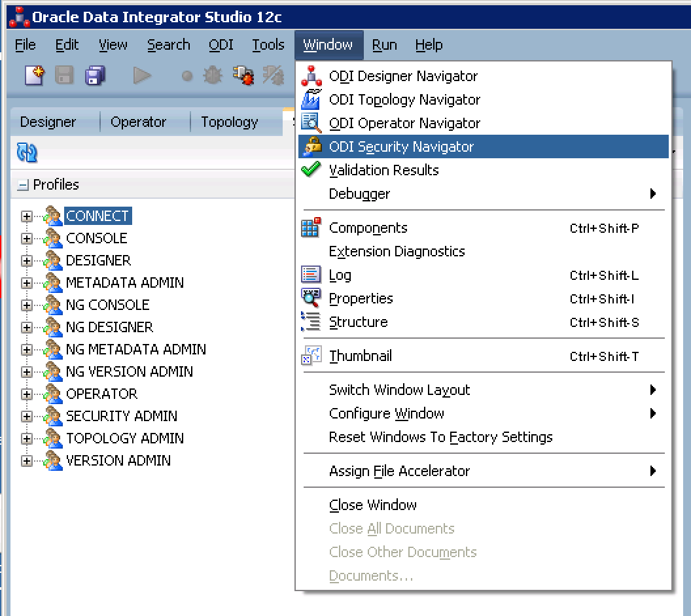Expand the CONNECT profile node
The height and width of the screenshot is (616, 691).
26,216
